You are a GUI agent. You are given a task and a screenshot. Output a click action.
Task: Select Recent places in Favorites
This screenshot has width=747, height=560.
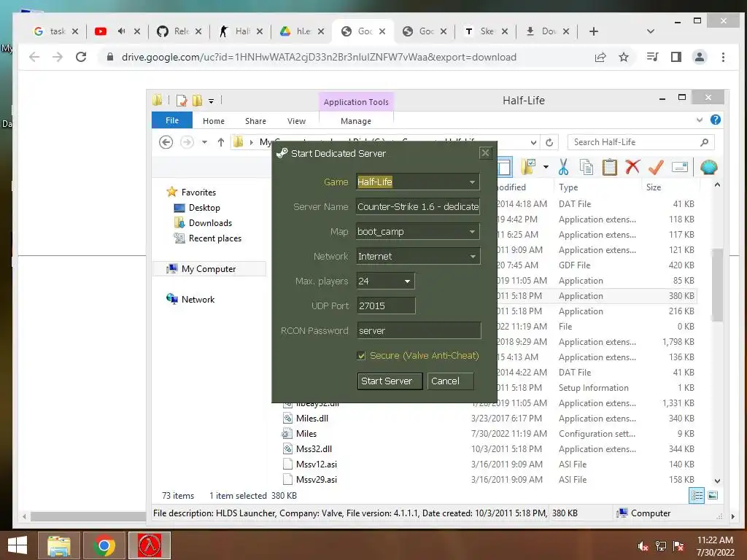(215, 238)
